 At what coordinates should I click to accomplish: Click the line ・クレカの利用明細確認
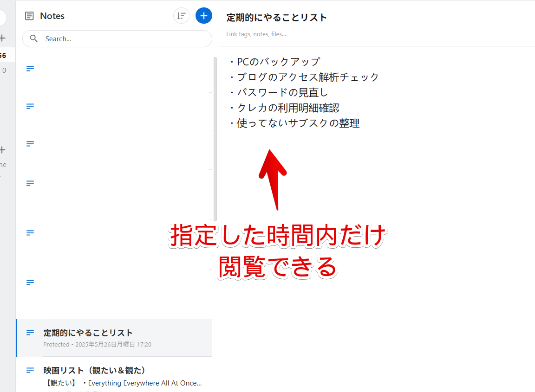pyautogui.click(x=284, y=108)
